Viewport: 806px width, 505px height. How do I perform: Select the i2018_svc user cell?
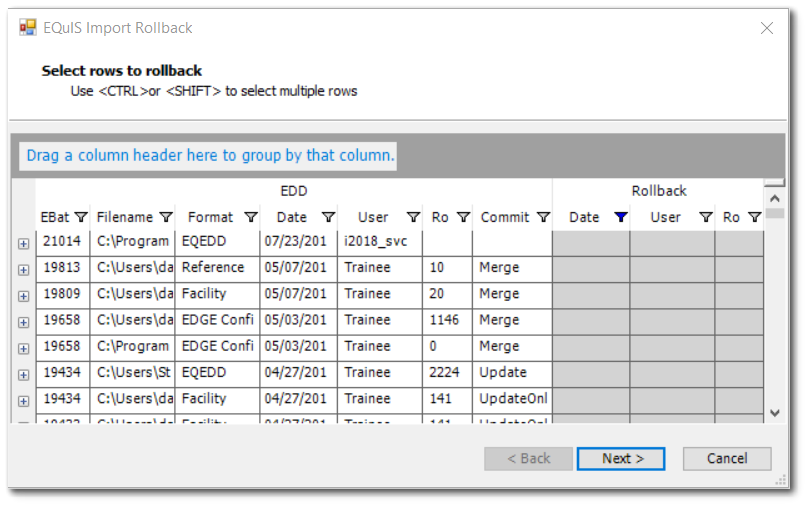click(379, 242)
